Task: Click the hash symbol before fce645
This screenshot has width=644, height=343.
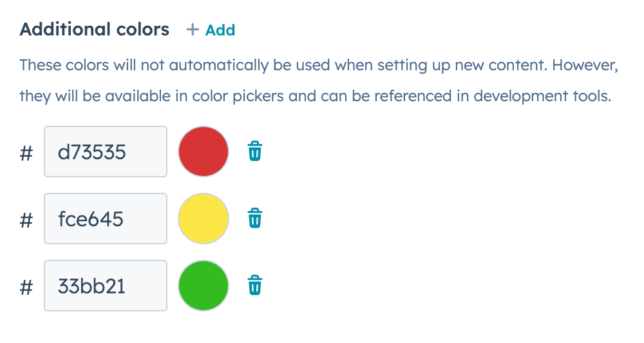Action: 26,220
